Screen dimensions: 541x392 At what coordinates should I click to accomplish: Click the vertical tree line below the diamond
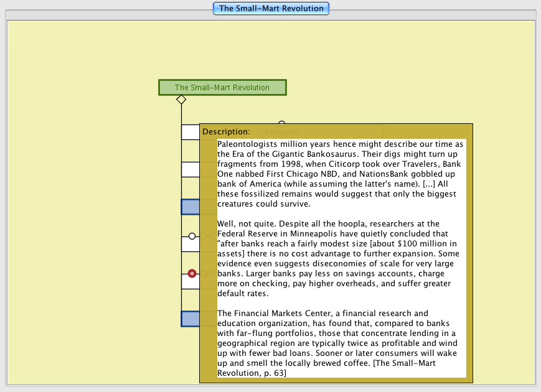(181, 114)
